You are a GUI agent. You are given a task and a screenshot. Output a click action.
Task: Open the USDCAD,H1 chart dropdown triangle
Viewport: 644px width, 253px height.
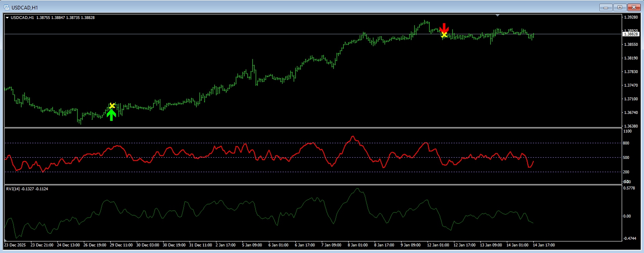tap(7, 18)
